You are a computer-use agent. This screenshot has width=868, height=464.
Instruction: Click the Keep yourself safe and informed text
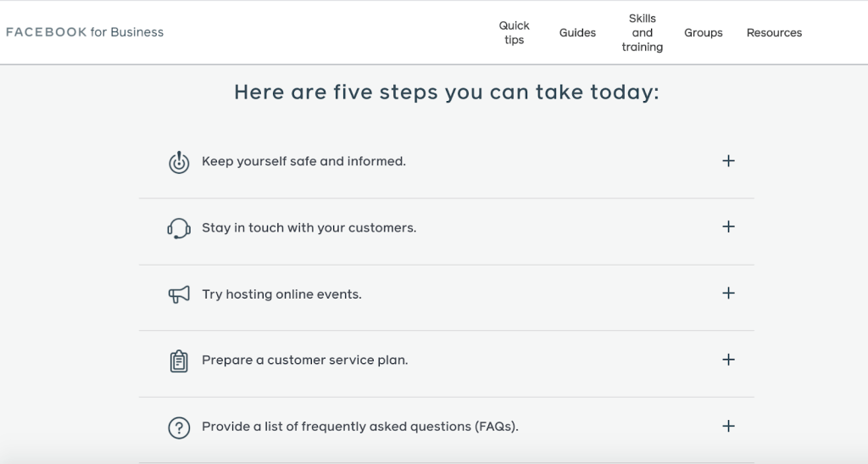pyautogui.click(x=303, y=161)
